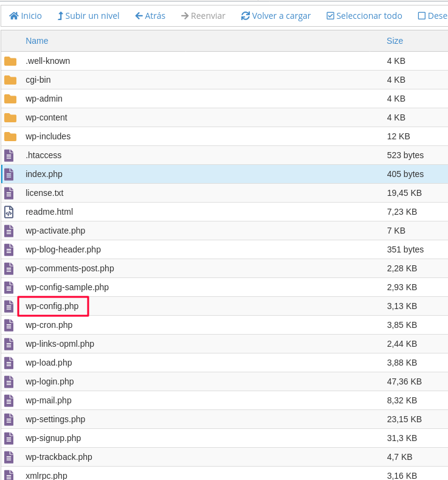The image size is (448, 480).
Task: Select the wp-content folder name
Action: tap(46, 117)
